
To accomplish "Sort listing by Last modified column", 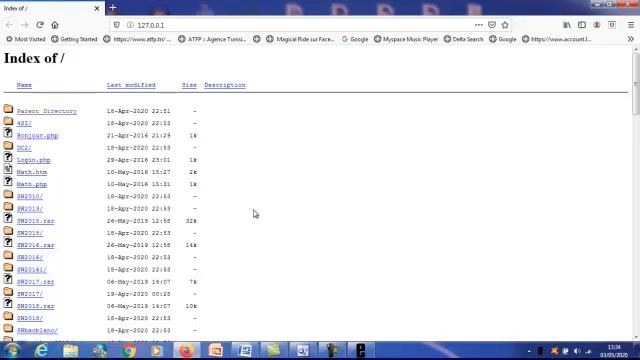I will [131, 85].
